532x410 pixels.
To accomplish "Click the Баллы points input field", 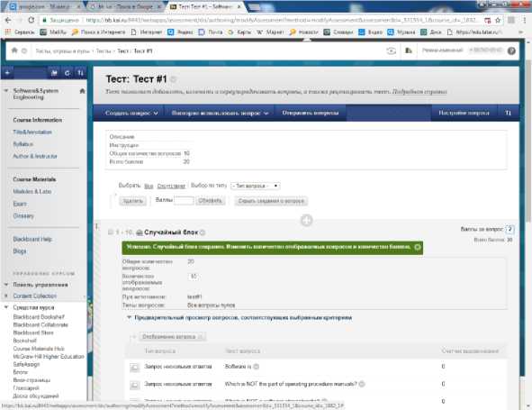I will click(x=184, y=200).
